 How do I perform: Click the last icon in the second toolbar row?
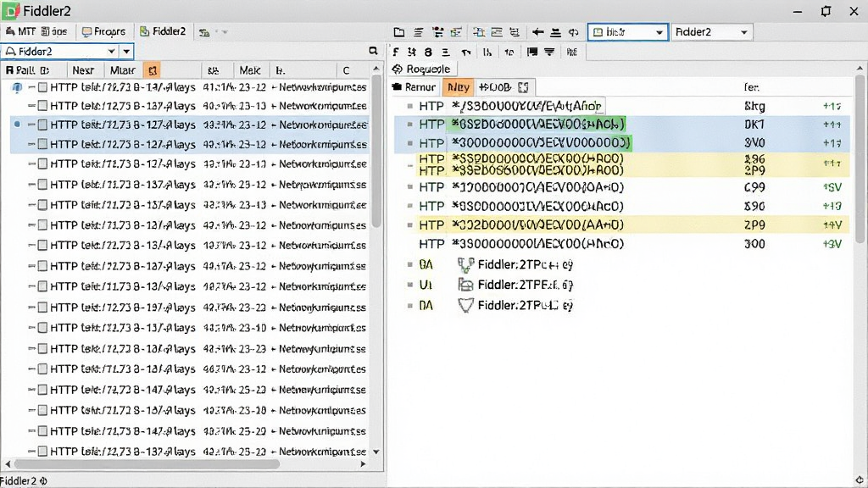point(572,52)
